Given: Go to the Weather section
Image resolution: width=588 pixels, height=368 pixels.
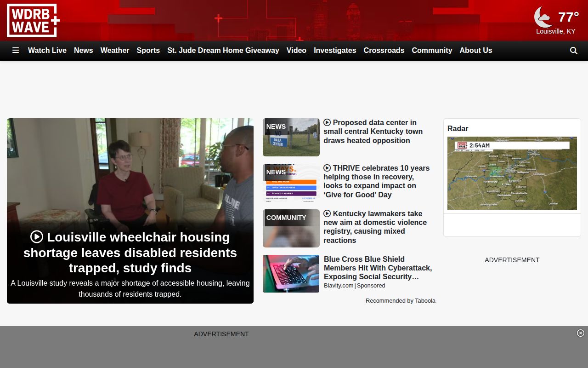Looking at the screenshot, I should (115, 51).
